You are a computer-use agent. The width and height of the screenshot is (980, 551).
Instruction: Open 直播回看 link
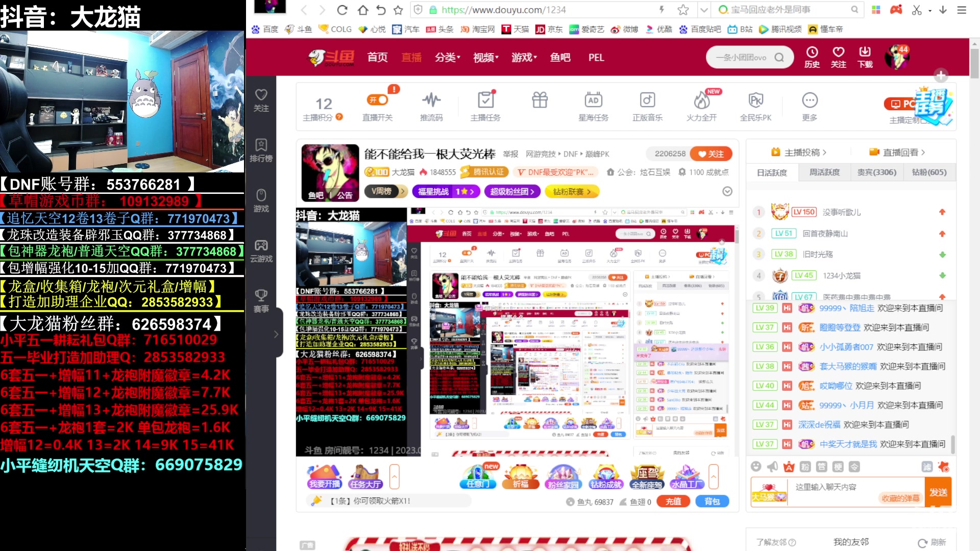tap(897, 152)
